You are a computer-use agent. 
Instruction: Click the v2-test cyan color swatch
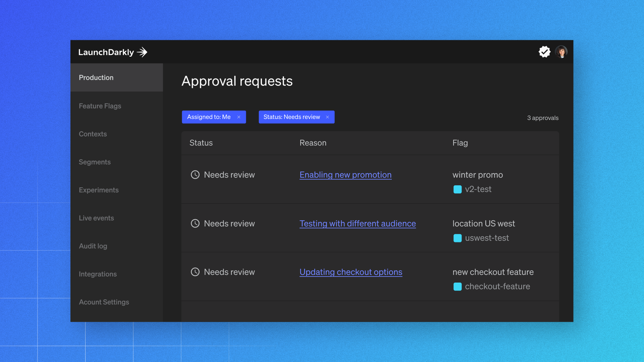458,189
